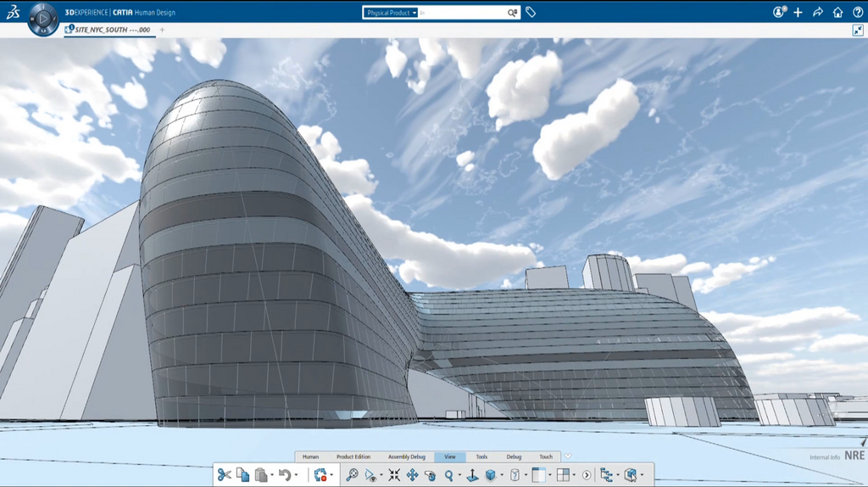
Task: Expand the section tabs chevron
Action: click(568, 456)
